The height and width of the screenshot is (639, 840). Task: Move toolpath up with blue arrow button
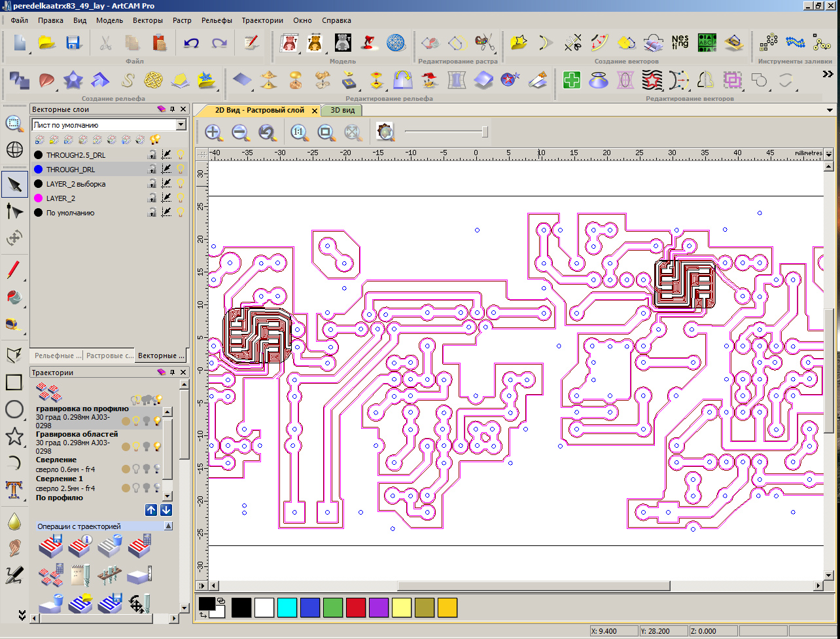[x=150, y=510]
